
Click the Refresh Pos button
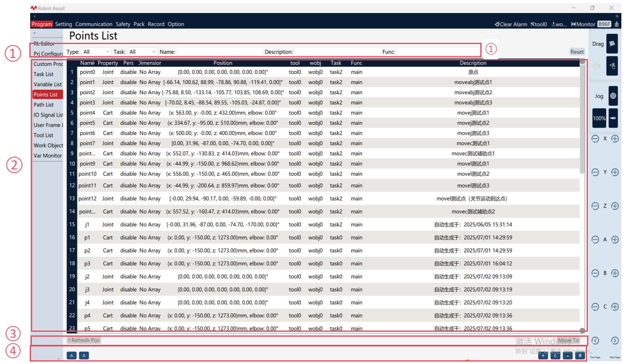(84, 340)
